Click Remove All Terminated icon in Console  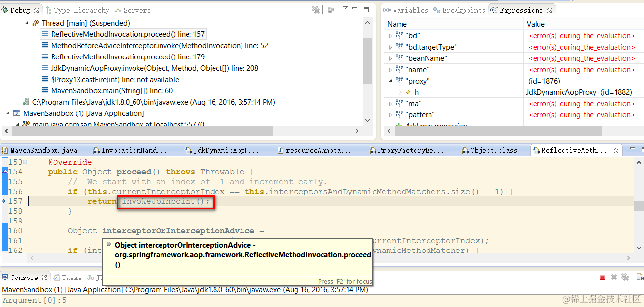(625, 278)
